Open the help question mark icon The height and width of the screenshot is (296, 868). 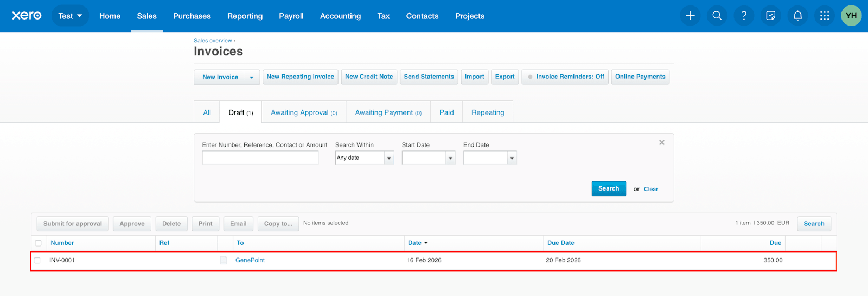(744, 16)
